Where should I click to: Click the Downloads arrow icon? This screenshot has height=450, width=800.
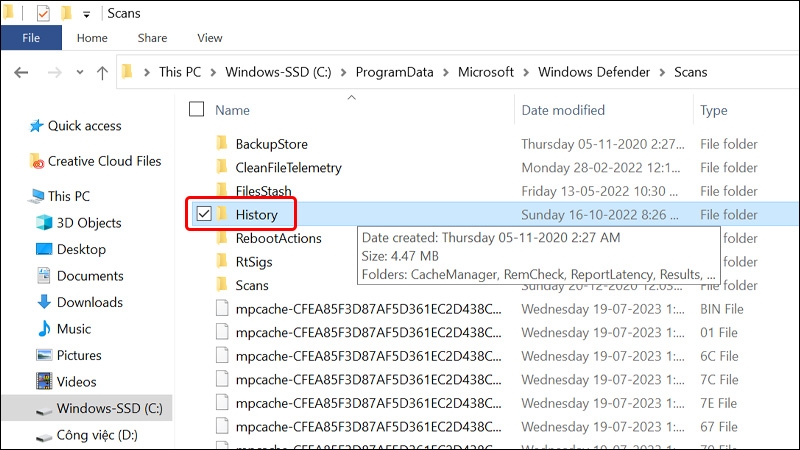pyautogui.click(x=44, y=302)
